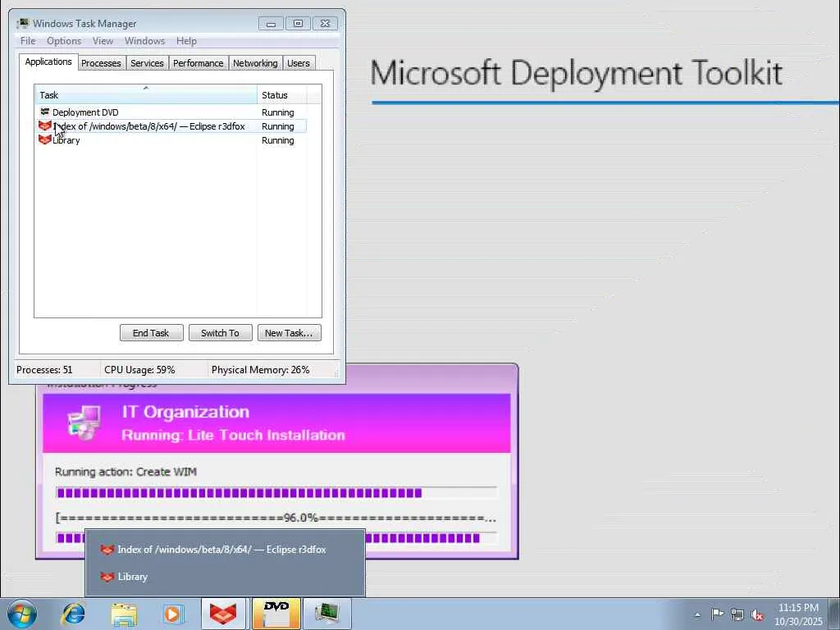840x630 pixels.
Task: Open Windows Media Player taskbar icon
Action: click(x=173, y=614)
